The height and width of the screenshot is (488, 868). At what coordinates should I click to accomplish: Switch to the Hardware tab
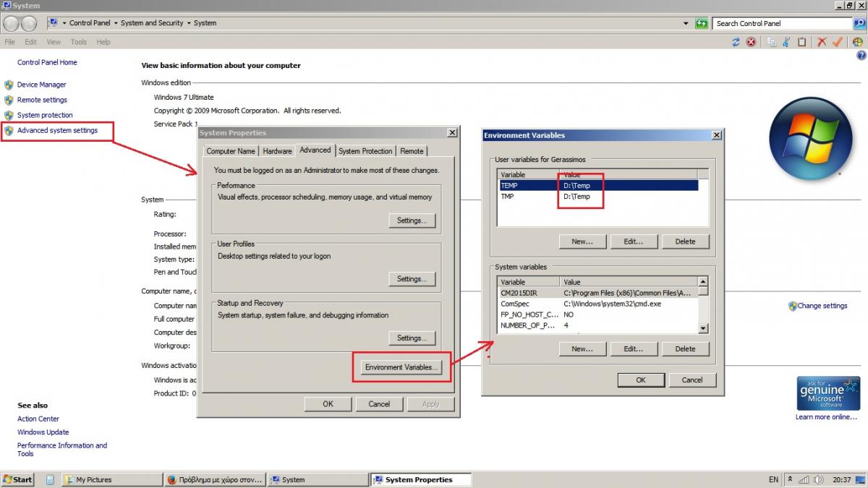click(278, 151)
